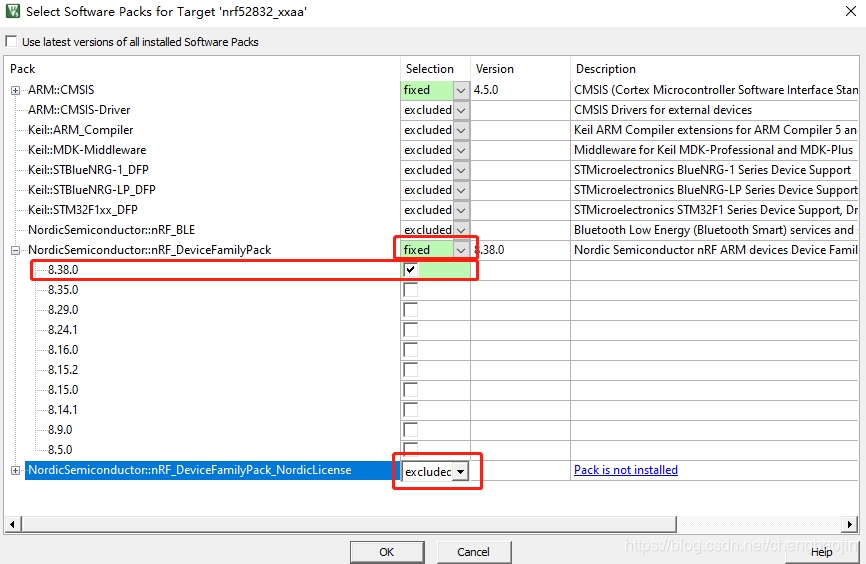
Task: Open selection dropdown for Keil::ARM_Compiler
Action: (461, 130)
